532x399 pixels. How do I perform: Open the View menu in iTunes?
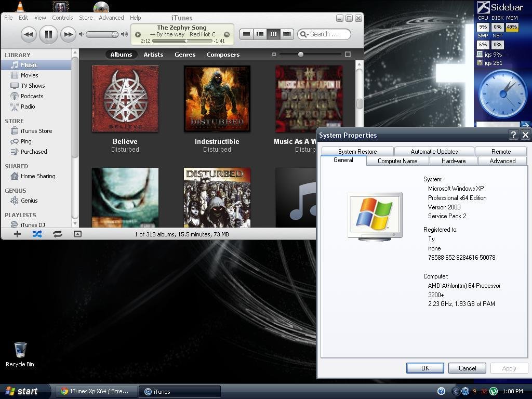click(x=40, y=18)
